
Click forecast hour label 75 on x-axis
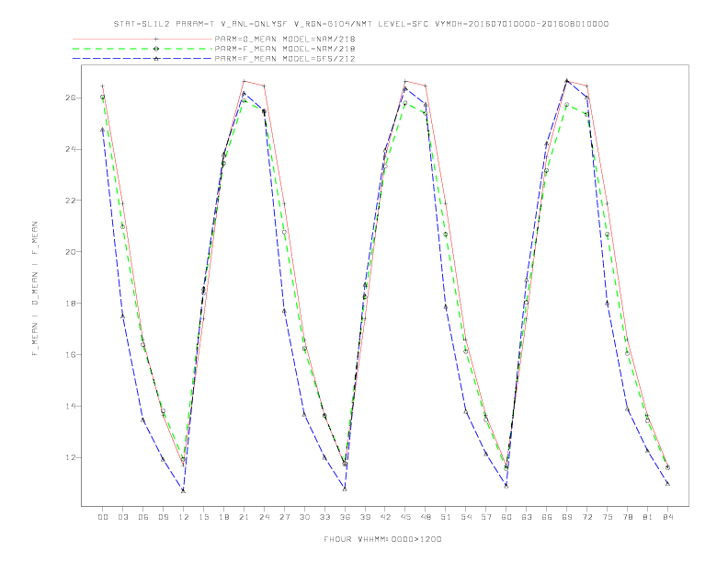click(x=608, y=517)
